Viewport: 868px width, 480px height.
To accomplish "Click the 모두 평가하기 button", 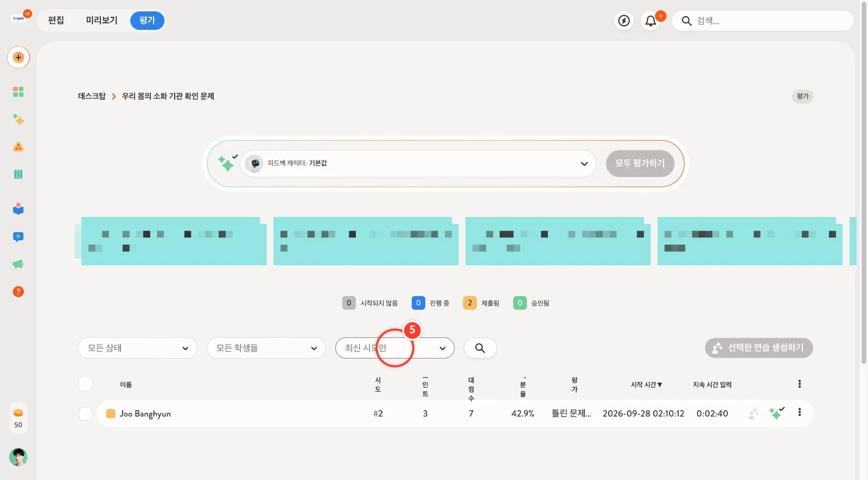I will 640,163.
